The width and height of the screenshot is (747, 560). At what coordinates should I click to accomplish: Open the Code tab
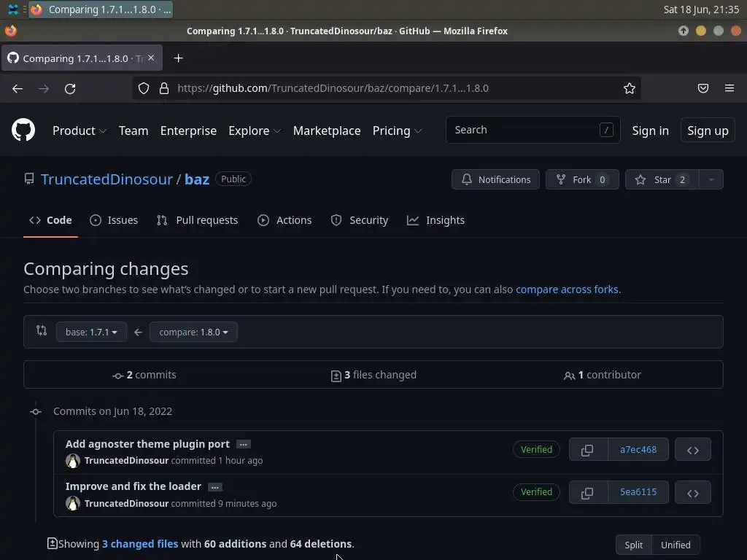pyautogui.click(x=50, y=220)
